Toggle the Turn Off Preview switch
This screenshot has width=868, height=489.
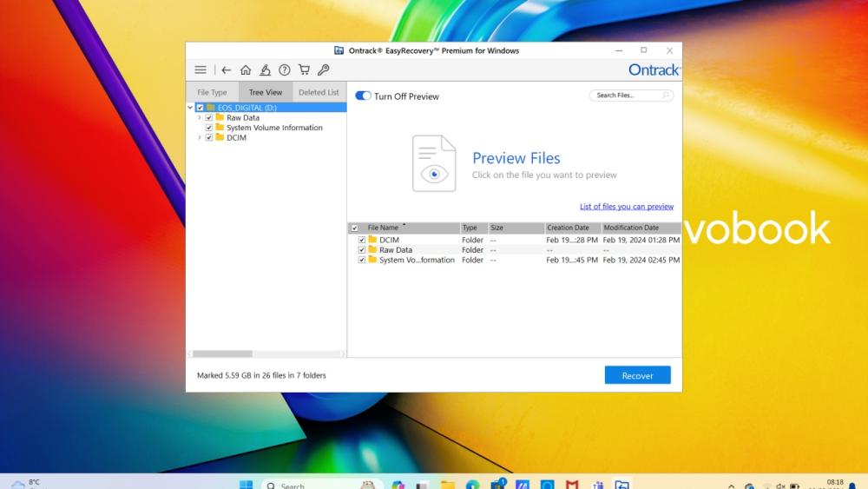pos(363,96)
